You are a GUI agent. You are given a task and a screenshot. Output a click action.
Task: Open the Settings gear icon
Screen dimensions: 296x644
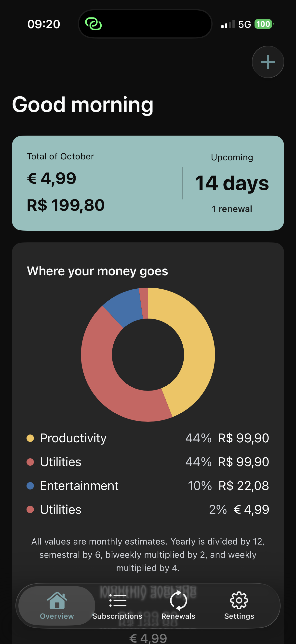pyautogui.click(x=239, y=600)
